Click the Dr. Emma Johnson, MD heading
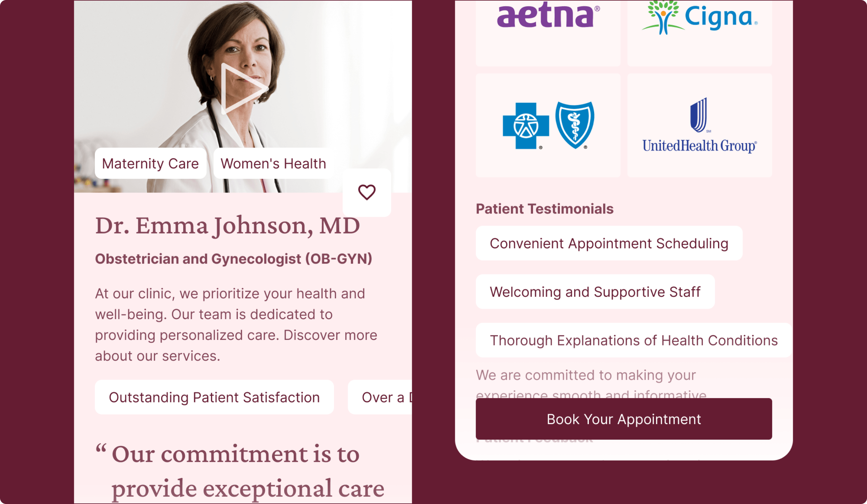This screenshot has width=867, height=504. pos(227,226)
